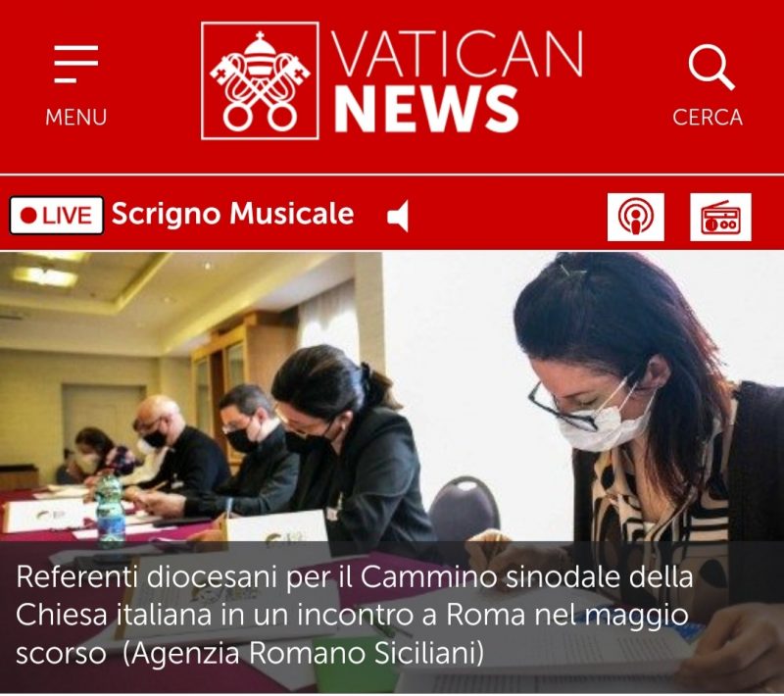
Task: Click the MENU label
Action: point(76,118)
